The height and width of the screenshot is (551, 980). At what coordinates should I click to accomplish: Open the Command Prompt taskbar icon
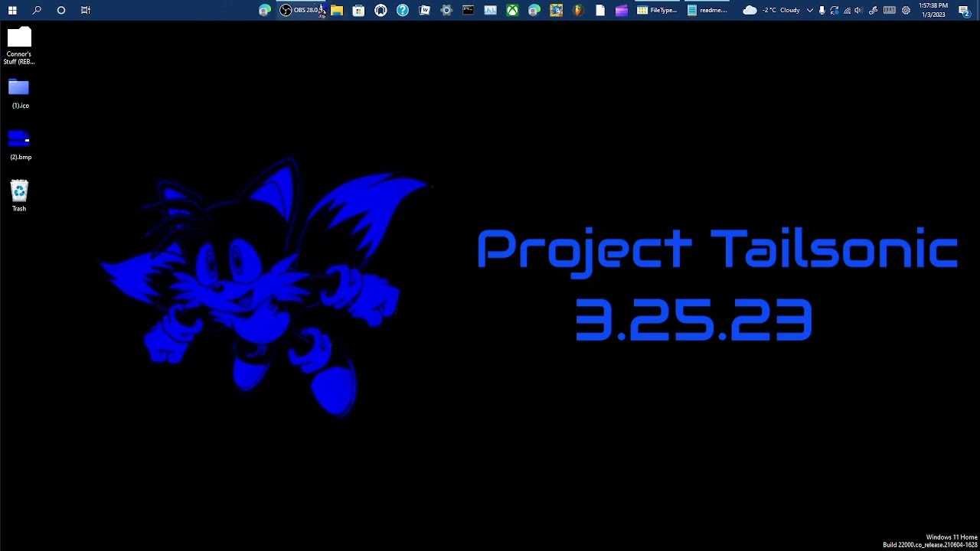[x=469, y=10]
